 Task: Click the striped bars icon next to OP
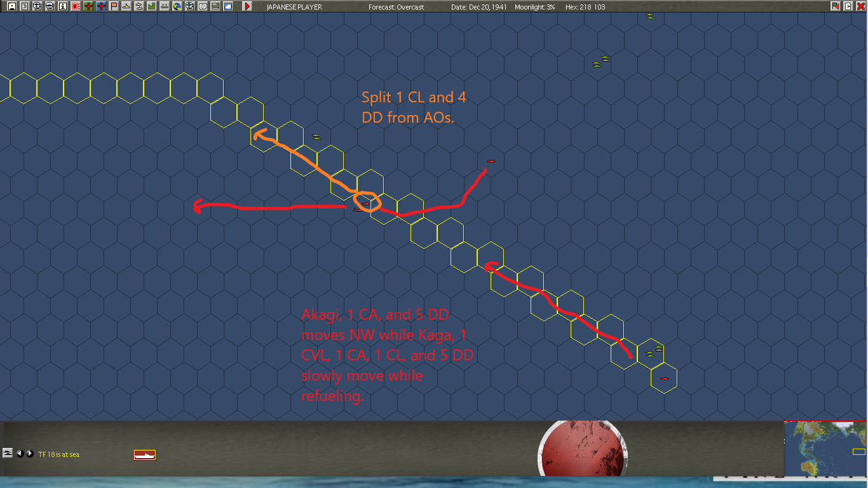click(x=215, y=6)
